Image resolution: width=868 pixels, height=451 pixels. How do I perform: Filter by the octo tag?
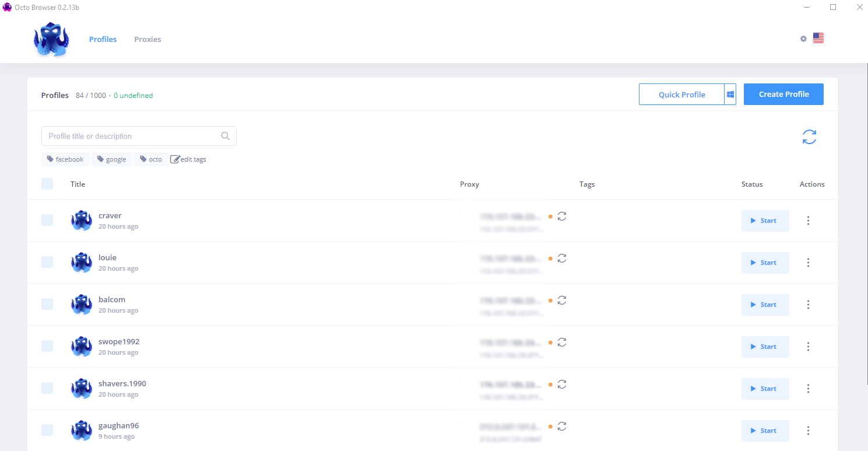click(x=151, y=159)
